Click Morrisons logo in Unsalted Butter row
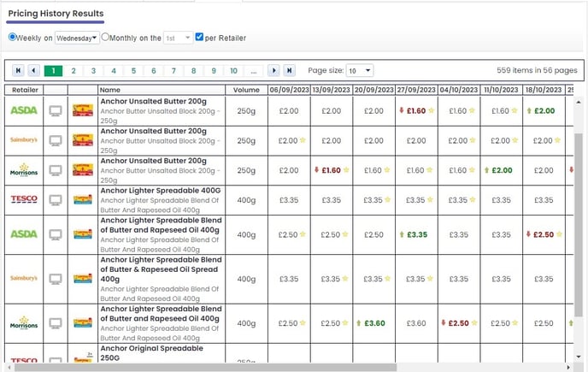Image resolution: width=588 pixels, height=372 pixels. click(x=24, y=169)
